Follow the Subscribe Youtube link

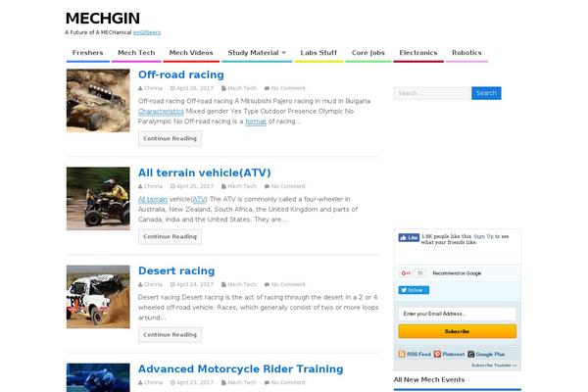(x=494, y=366)
